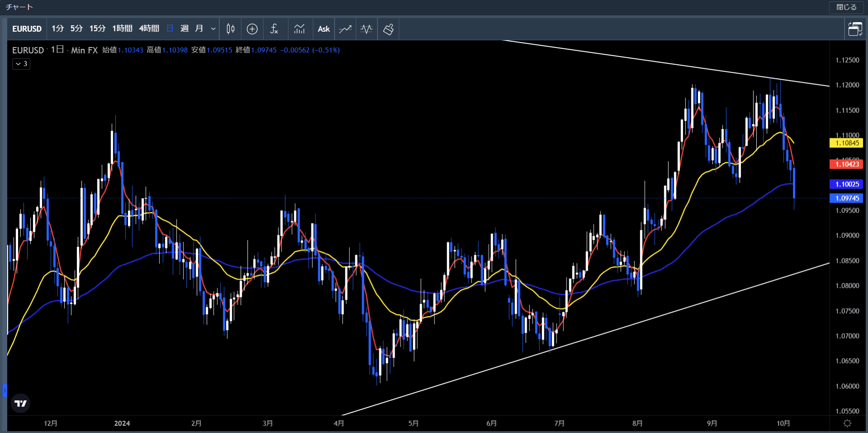
Task: Click the waveform oscillator toolbar icon
Action: click(367, 29)
